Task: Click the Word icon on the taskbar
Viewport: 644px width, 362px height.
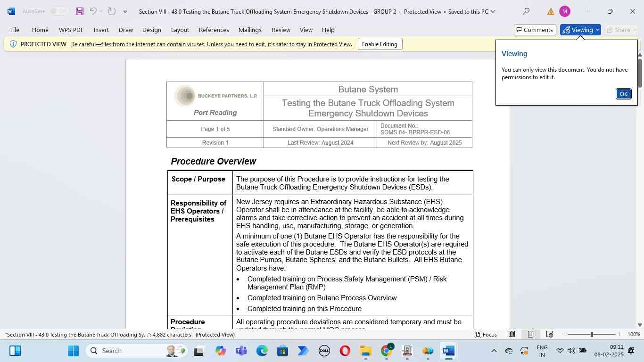Action: coord(448,351)
